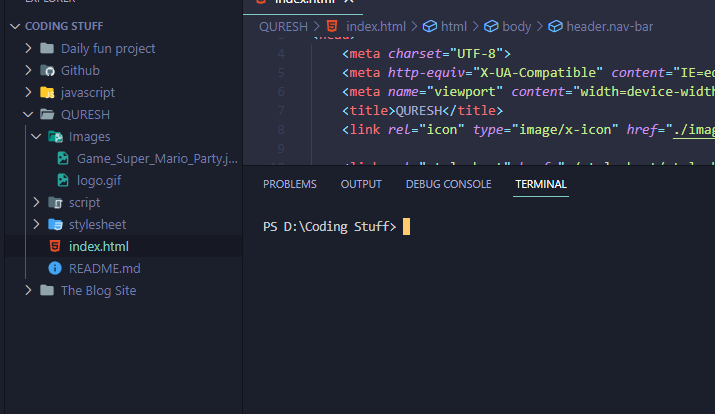This screenshot has width=715, height=414.
Task: Click the QURESH open folder icon
Action: coord(47,114)
